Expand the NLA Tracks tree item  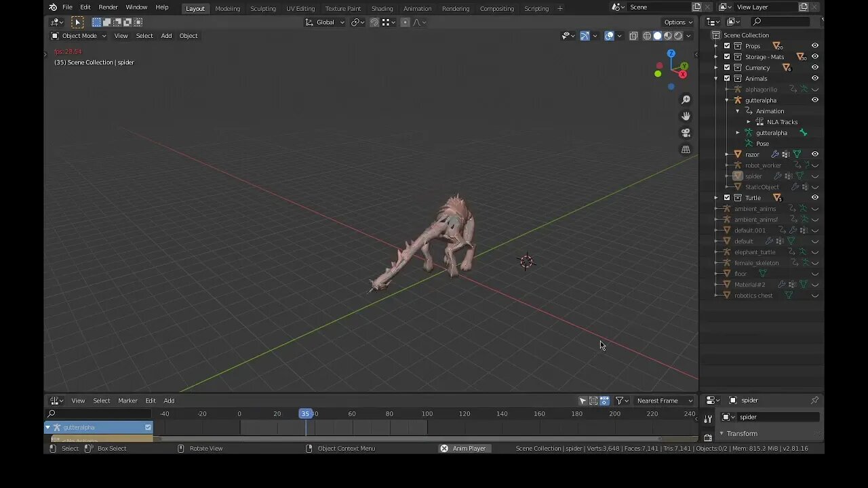pos(749,122)
